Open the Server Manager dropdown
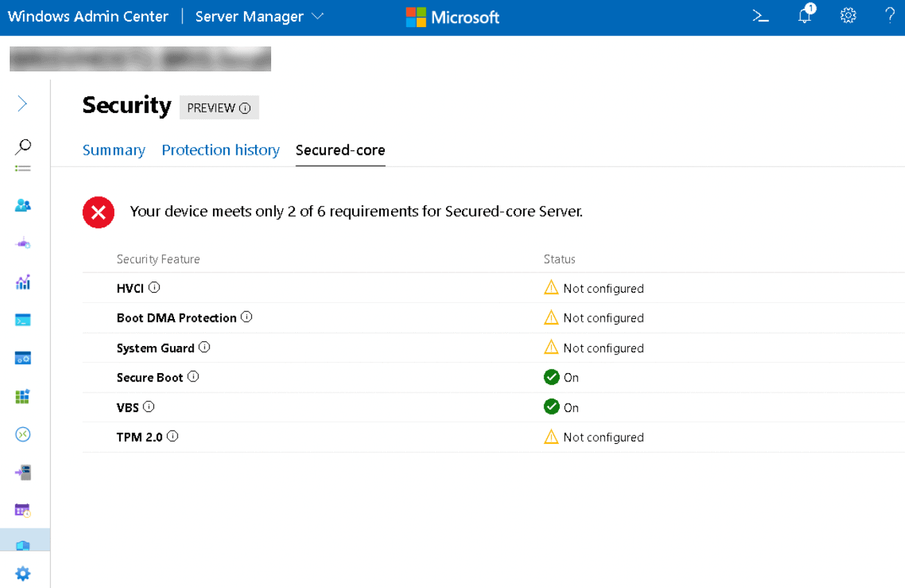Image resolution: width=905 pixels, height=588 pixels. pyautogui.click(x=259, y=17)
